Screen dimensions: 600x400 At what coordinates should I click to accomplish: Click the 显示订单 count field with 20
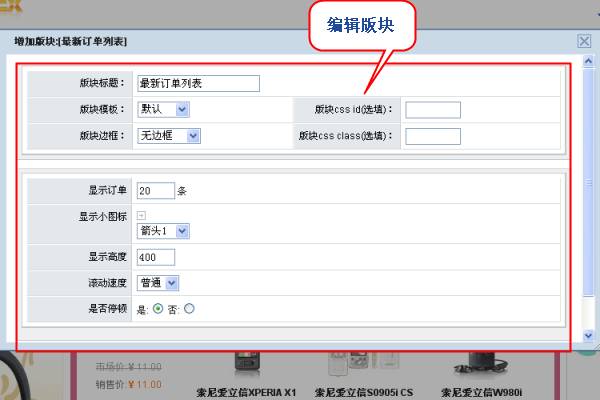tap(156, 191)
